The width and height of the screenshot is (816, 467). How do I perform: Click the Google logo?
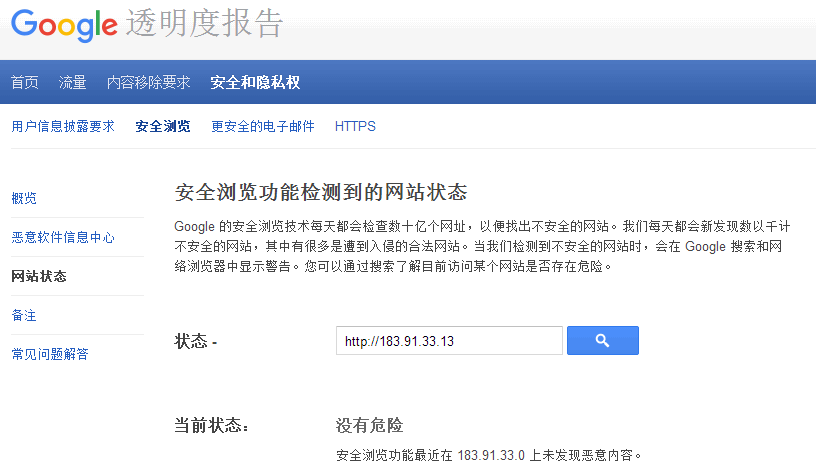(x=65, y=25)
